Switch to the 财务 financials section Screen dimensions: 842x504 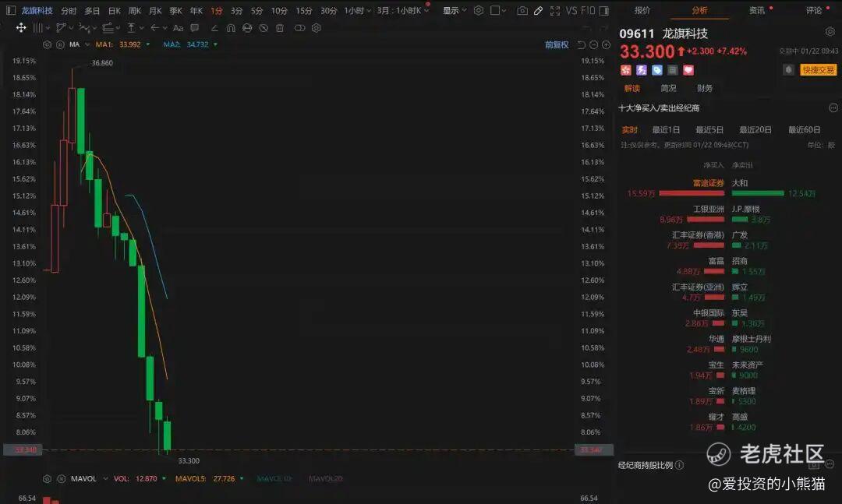point(705,88)
